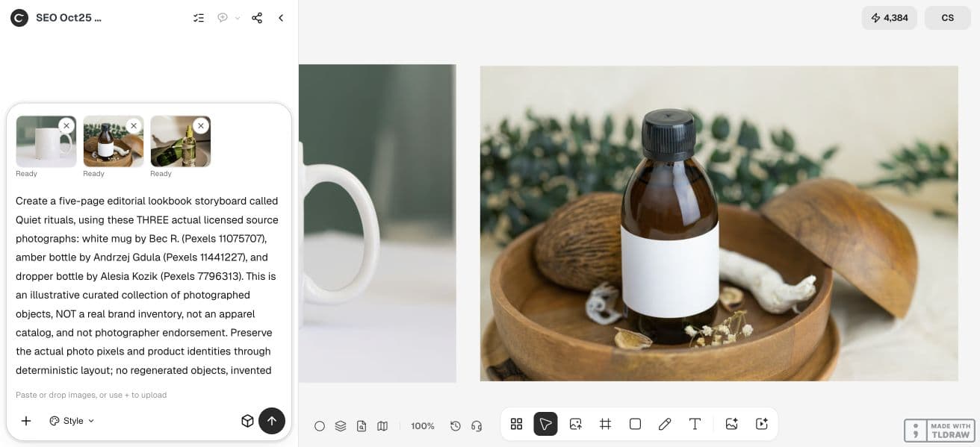Select the pencil draw tool
Screen dimensions: 980x447
tap(665, 424)
